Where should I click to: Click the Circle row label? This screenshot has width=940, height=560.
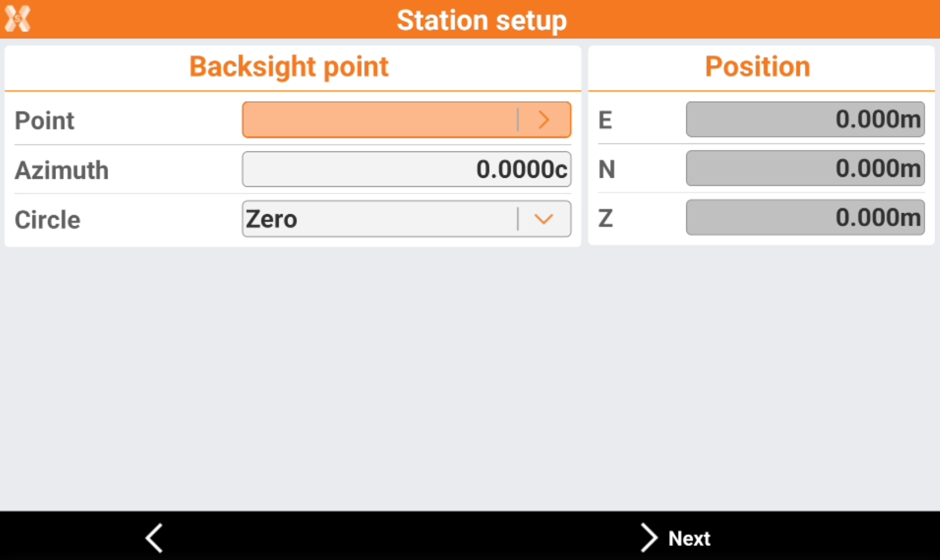point(47,220)
